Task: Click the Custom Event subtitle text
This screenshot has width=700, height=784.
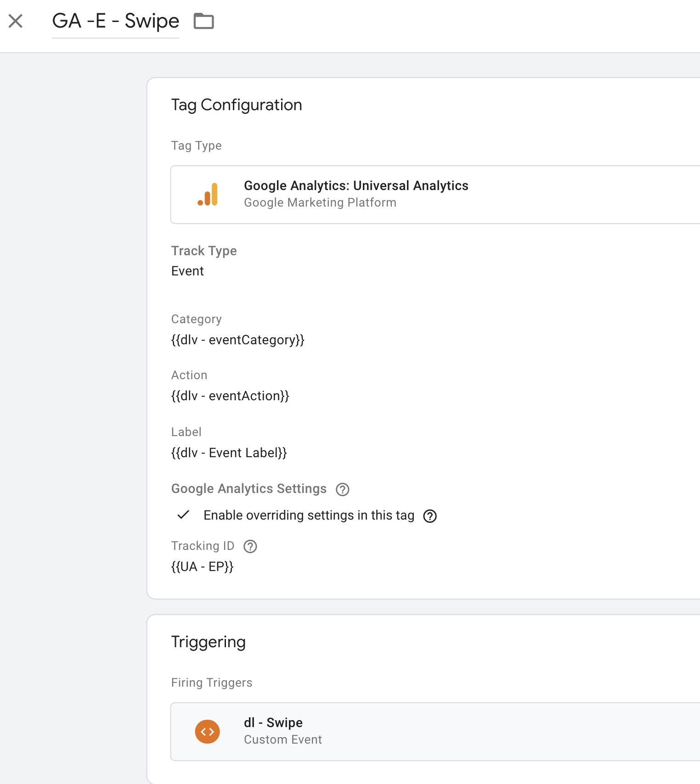Action: [x=283, y=739]
